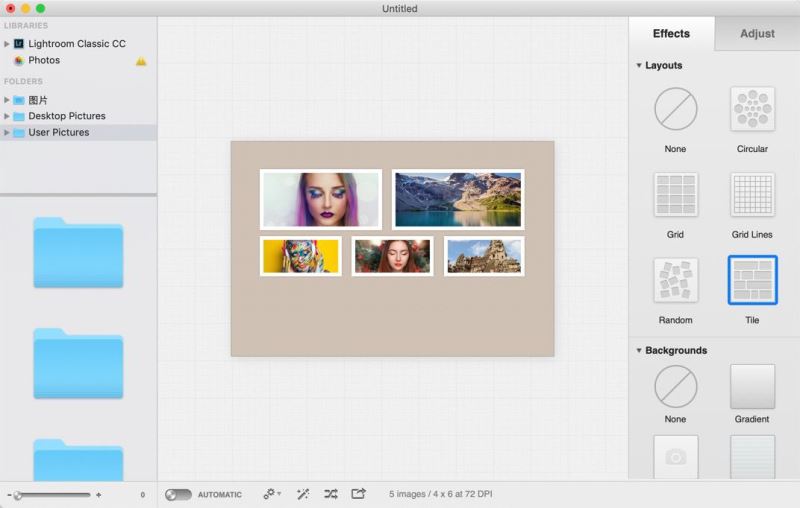This screenshot has height=508, width=800.
Task: Click the shuffle icon in bottom toolbar
Action: click(331, 494)
